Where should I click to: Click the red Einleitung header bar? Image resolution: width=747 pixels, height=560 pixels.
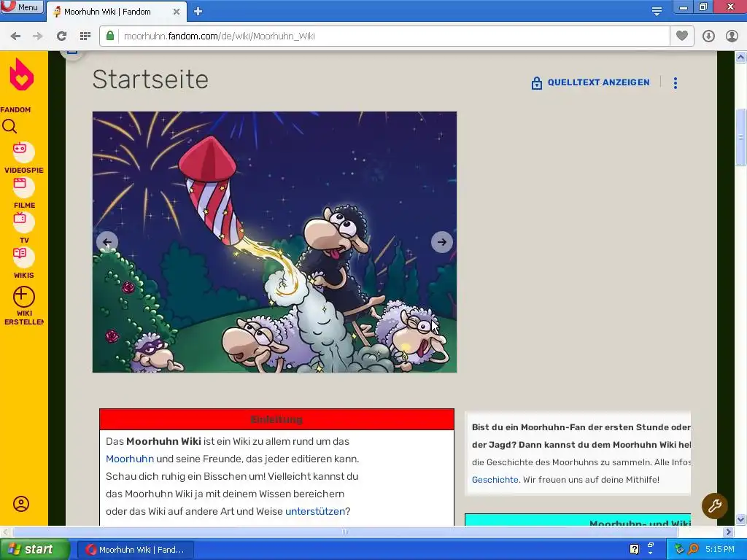pos(276,419)
